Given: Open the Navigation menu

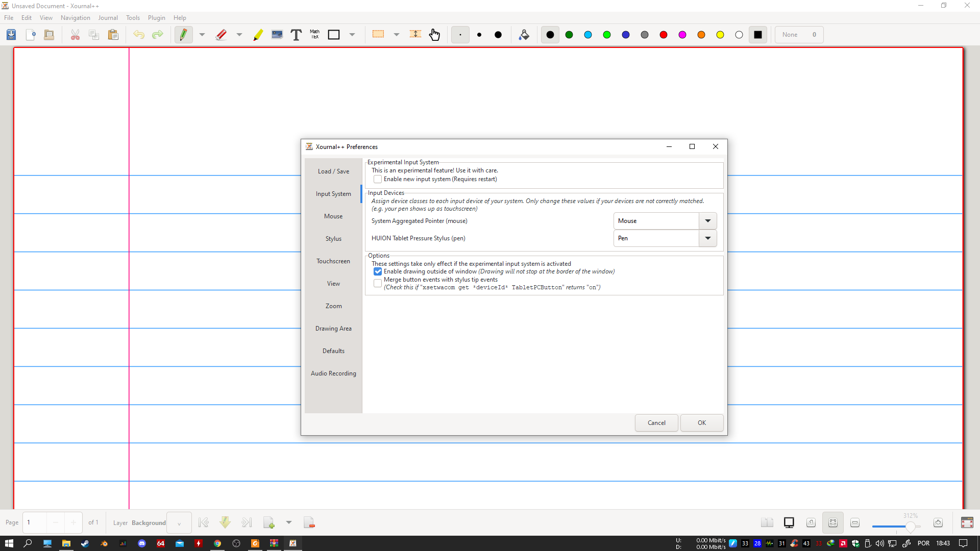Looking at the screenshot, I should pos(75,18).
